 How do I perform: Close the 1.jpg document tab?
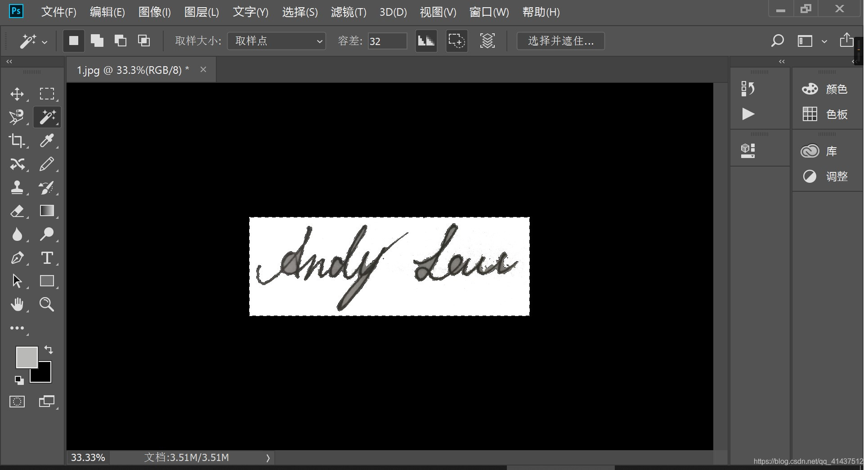(x=203, y=69)
